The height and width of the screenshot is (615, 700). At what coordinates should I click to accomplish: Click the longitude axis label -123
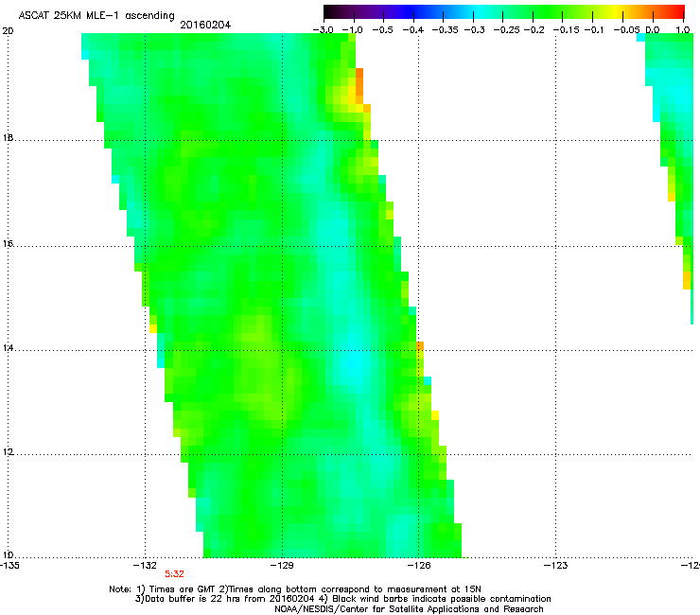[556, 566]
